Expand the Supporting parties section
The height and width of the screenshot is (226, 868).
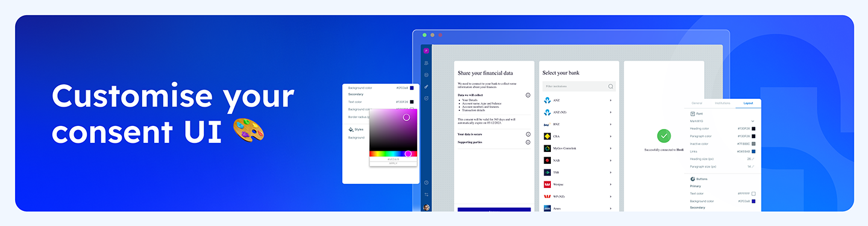[x=494, y=142]
